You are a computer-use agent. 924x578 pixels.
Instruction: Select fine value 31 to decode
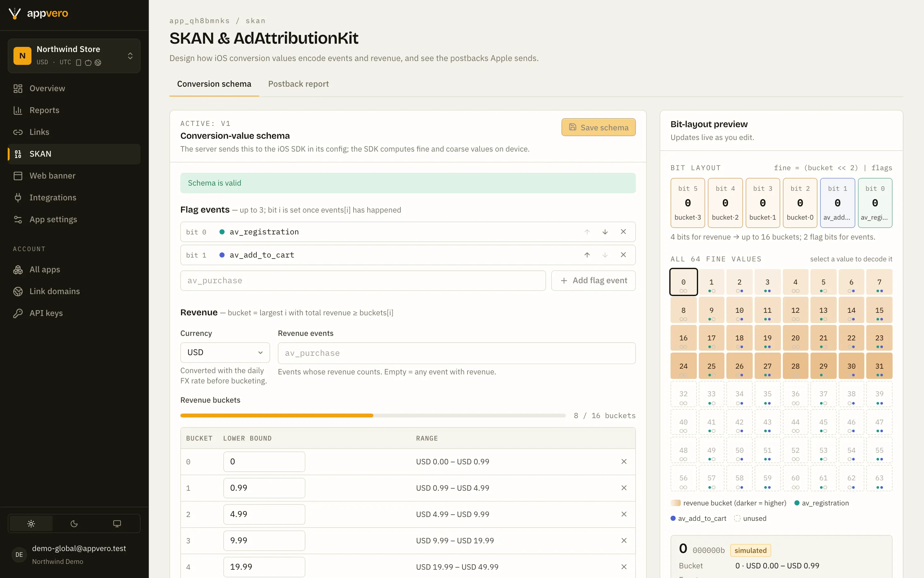pyautogui.click(x=879, y=366)
